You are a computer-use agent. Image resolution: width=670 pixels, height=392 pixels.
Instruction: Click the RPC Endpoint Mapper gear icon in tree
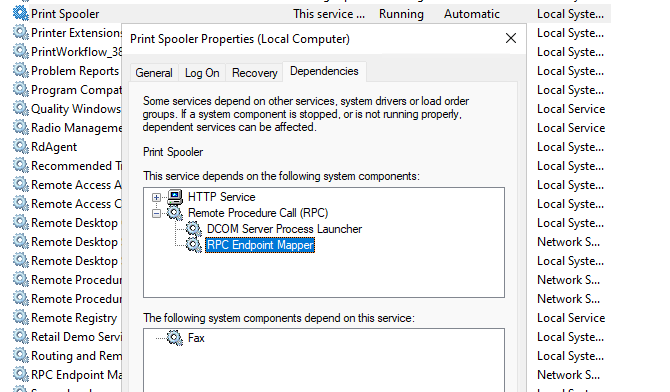coord(194,245)
